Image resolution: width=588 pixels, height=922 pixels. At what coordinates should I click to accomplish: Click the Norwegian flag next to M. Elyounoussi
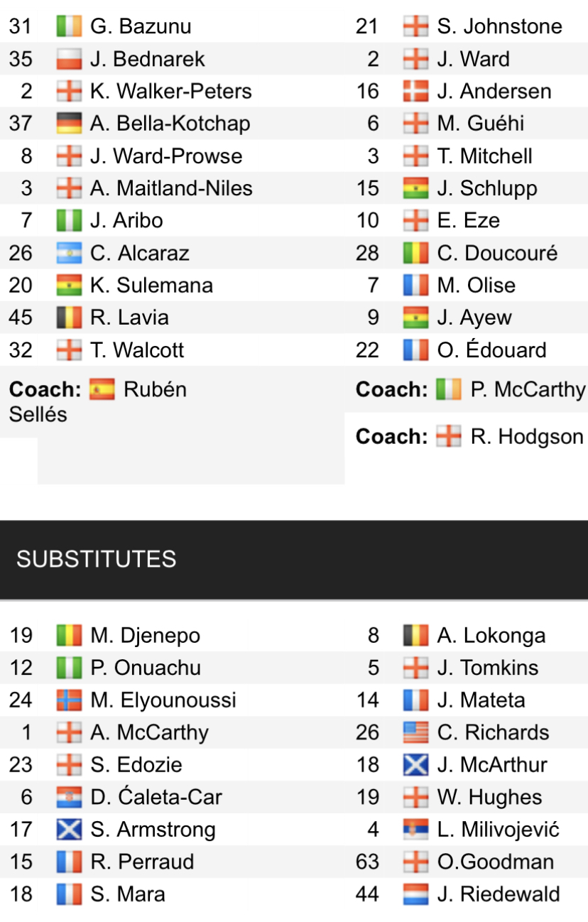[69, 700]
